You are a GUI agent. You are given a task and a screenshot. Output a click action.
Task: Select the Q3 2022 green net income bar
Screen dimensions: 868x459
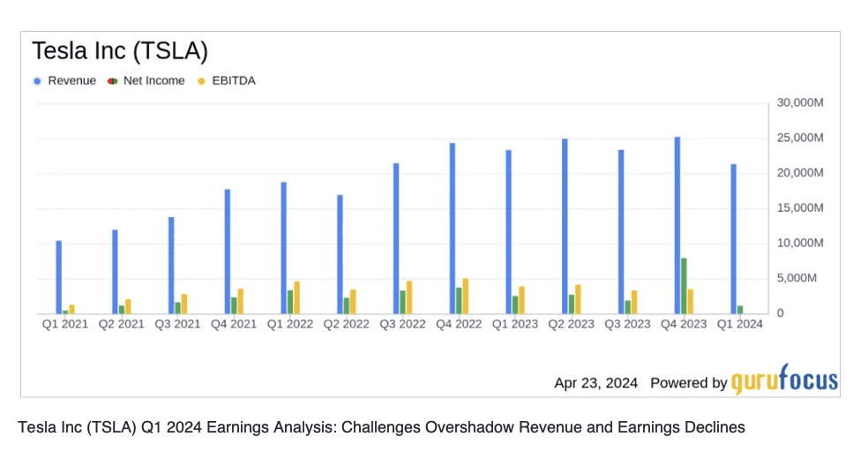(x=403, y=302)
